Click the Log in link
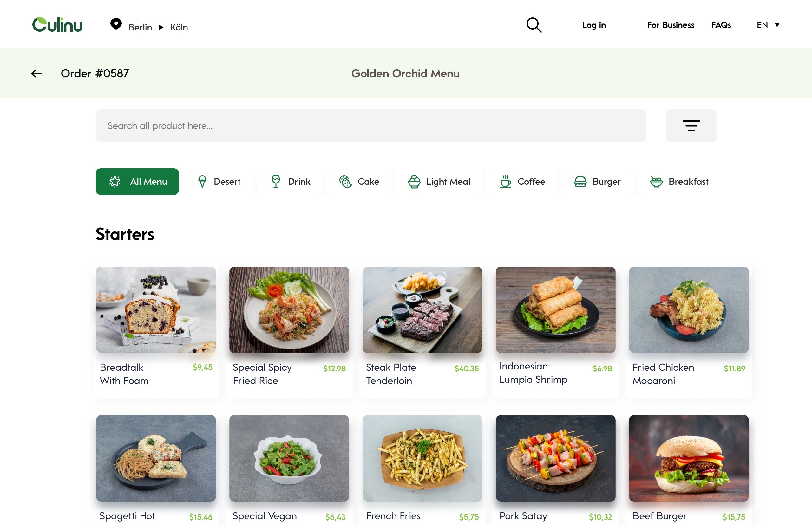 (594, 25)
